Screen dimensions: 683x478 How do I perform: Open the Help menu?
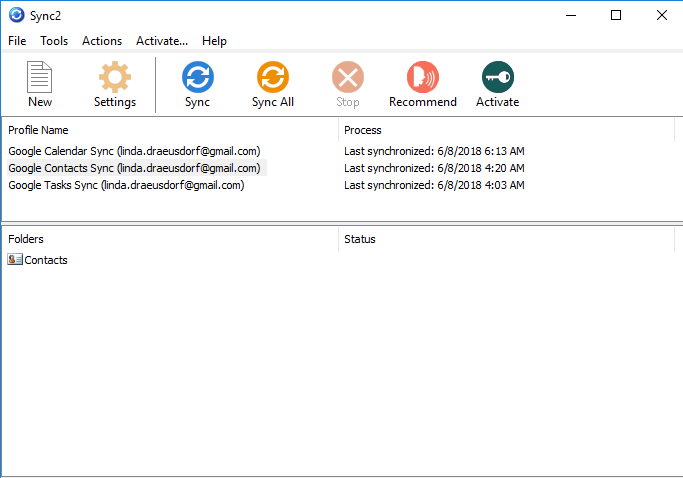tap(214, 41)
